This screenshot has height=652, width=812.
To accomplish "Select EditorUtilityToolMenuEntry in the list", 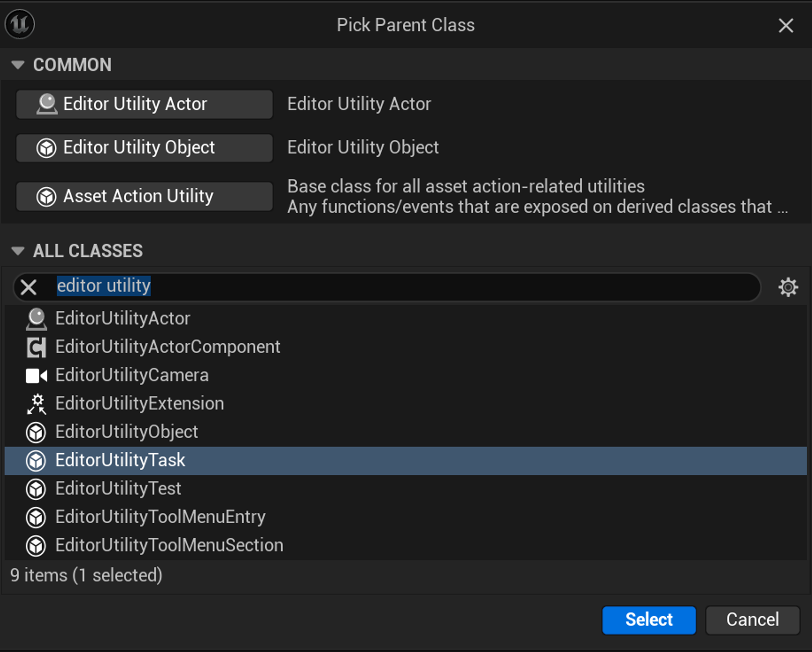I will 160,517.
